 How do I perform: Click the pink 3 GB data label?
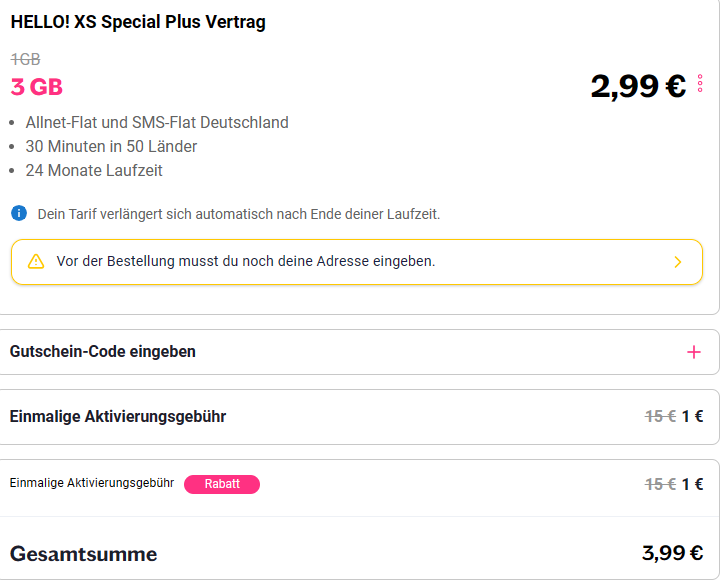click(x=36, y=87)
